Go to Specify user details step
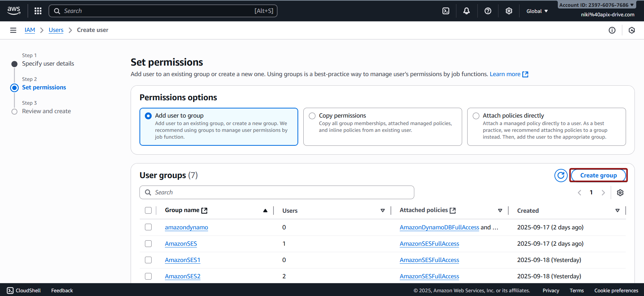The height and width of the screenshot is (296, 644). pyautogui.click(x=48, y=64)
